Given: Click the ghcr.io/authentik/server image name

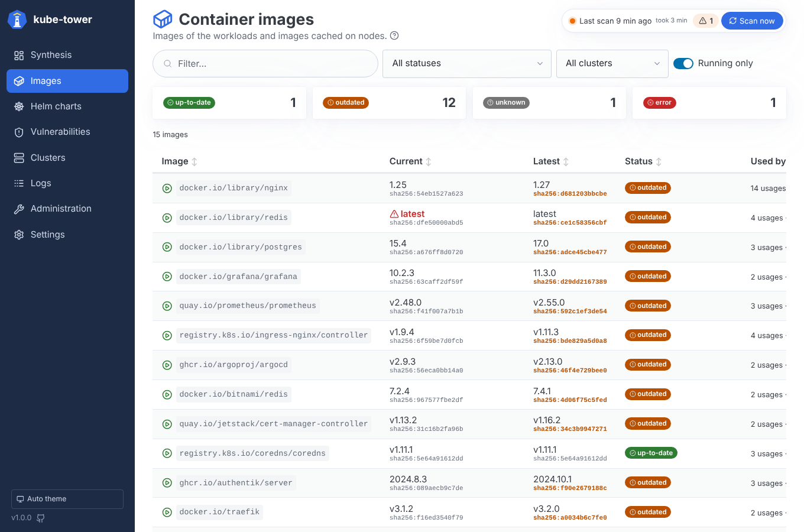Looking at the screenshot, I should pos(236,483).
